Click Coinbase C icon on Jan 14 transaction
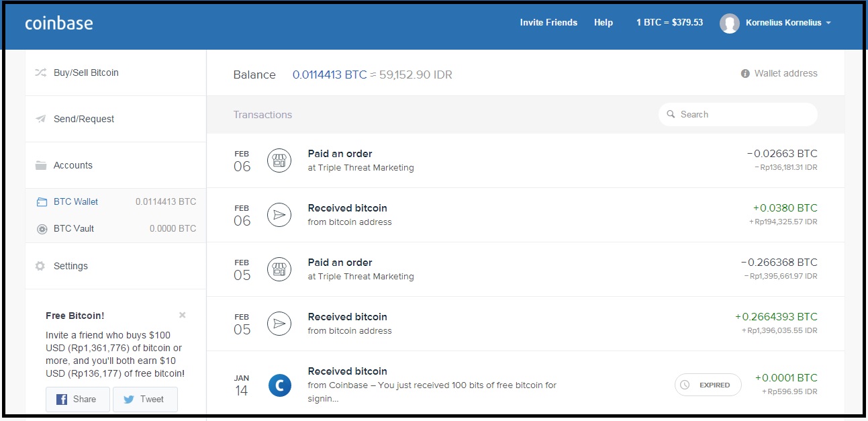 point(279,385)
